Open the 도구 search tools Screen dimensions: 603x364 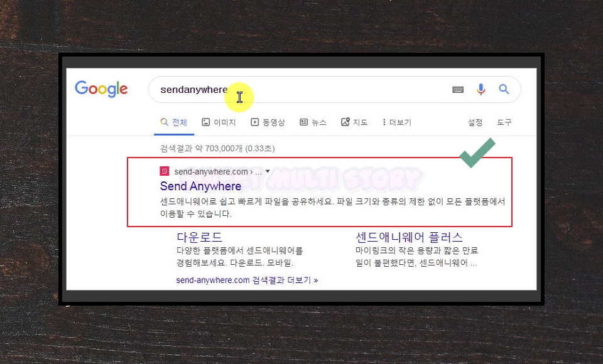(x=504, y=122)
